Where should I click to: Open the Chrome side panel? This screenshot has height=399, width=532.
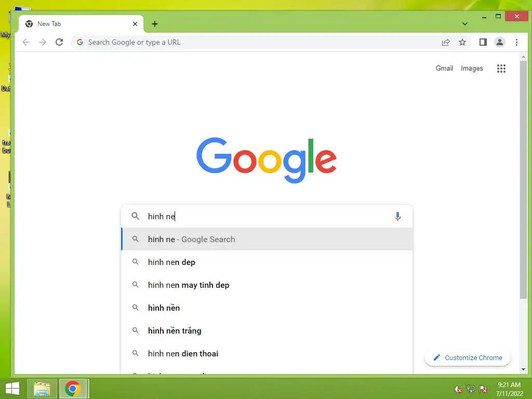[483, 42]
